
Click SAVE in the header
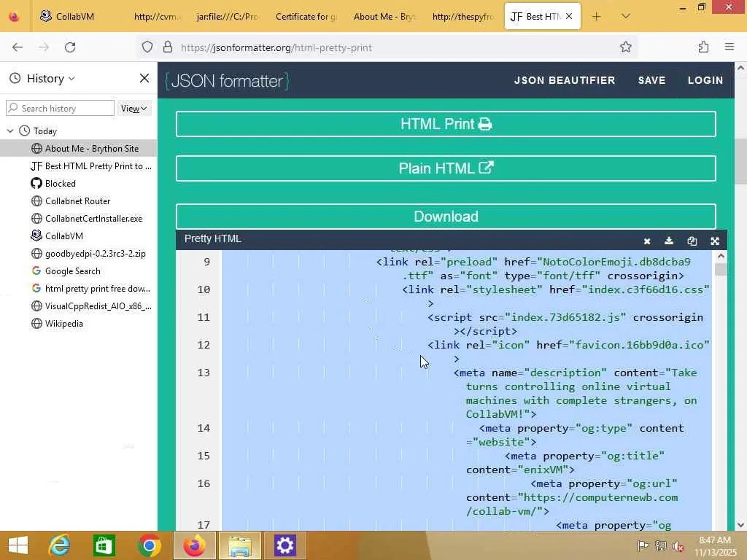click(651, 80)
